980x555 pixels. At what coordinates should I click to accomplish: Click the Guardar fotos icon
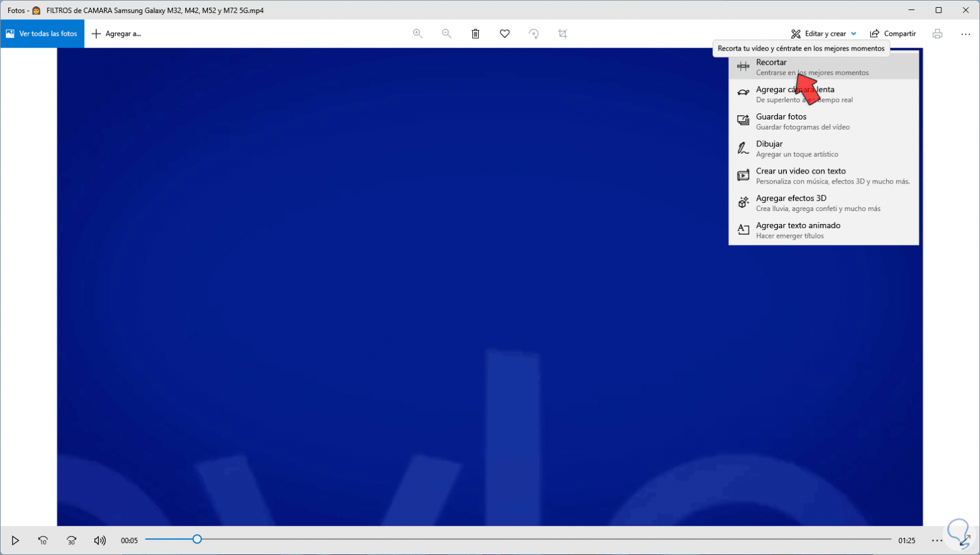click(x=743, y=121)
